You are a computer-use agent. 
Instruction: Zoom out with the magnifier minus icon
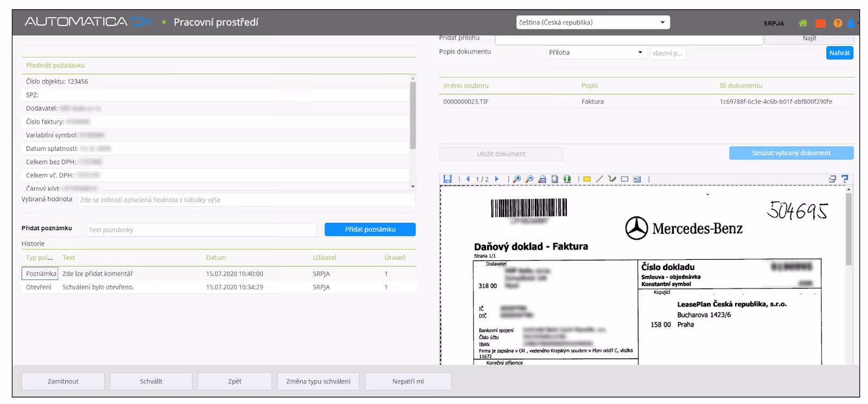pos(529,179)
